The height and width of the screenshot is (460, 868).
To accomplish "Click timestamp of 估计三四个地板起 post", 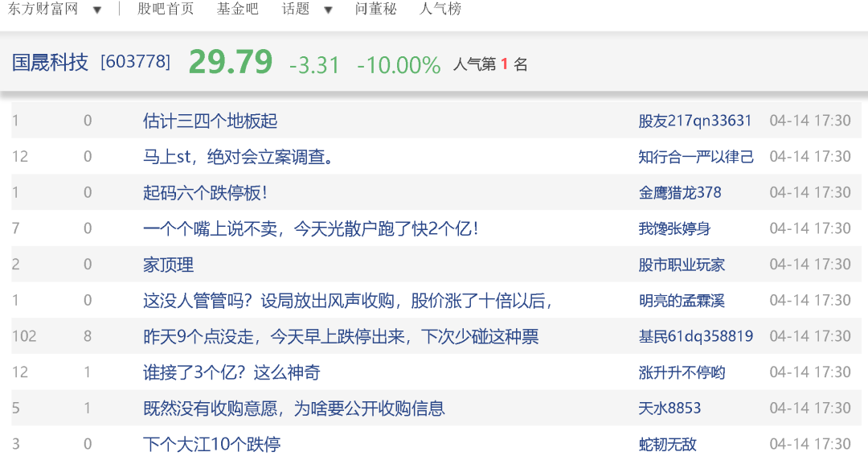I will (810, 121).
